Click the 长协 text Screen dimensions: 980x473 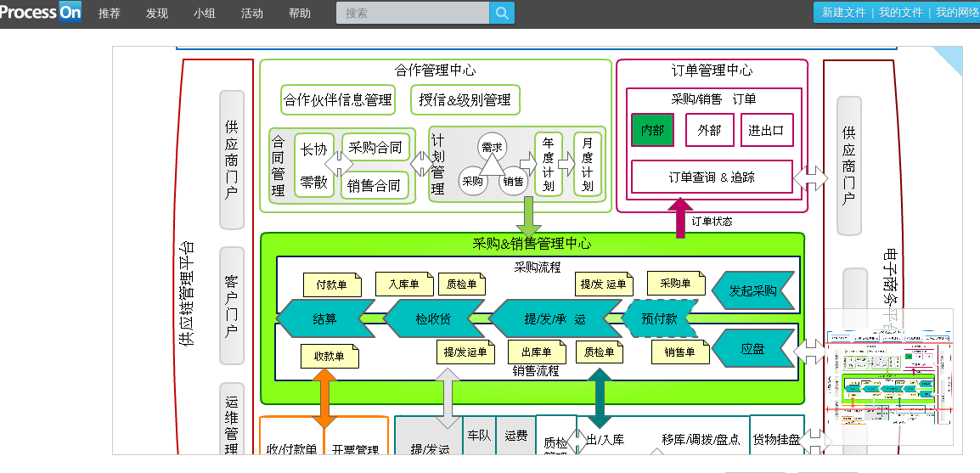pos(313,149)
